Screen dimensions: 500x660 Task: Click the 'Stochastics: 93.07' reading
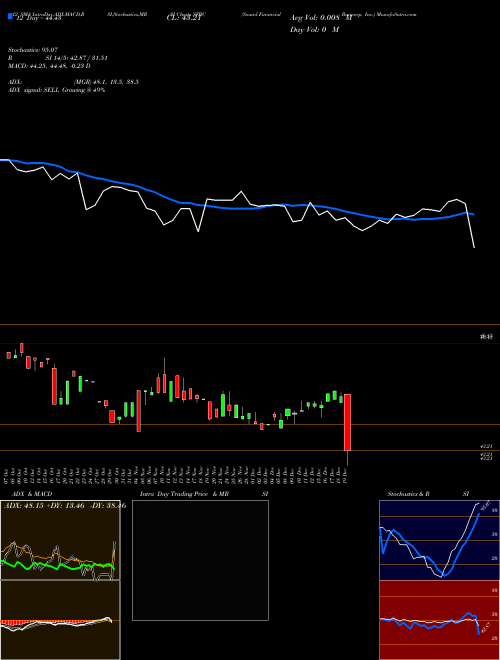(x=33, y=50)
